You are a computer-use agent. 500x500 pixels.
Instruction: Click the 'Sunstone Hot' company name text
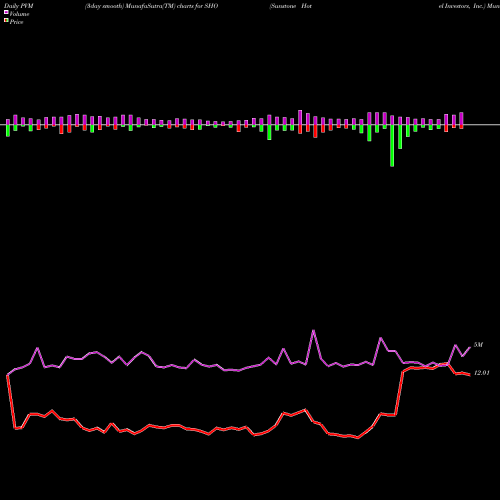pos(290,6)
